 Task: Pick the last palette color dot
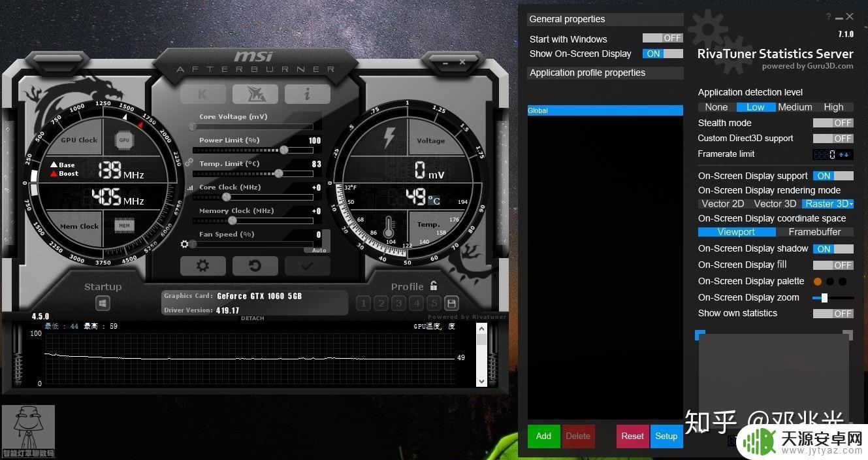point(843,282)
